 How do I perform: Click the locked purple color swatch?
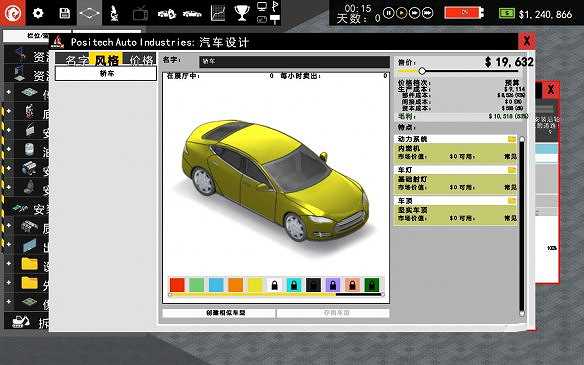click(x=333, y=285)
